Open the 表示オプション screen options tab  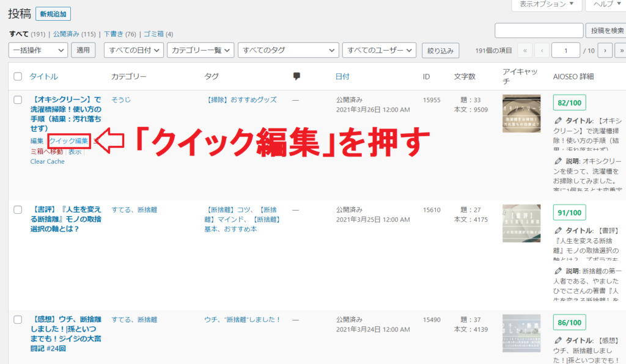(547, 4)
